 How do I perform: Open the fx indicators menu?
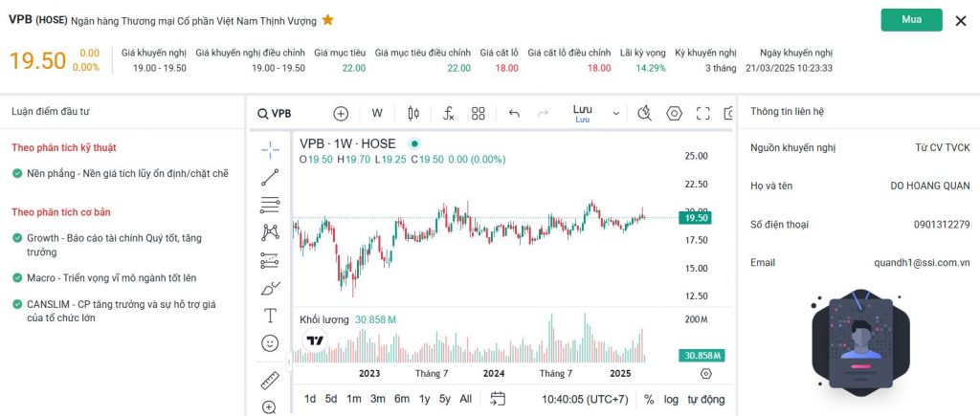tap(448, 113)
